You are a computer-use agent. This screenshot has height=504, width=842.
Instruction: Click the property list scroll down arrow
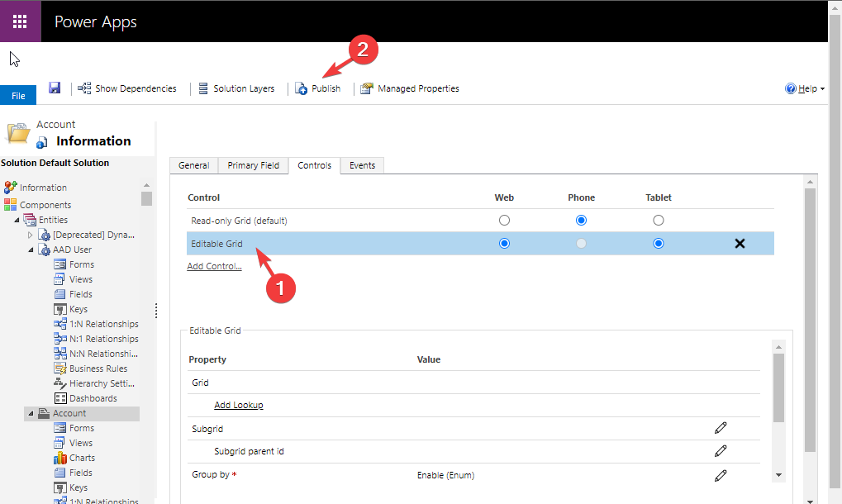click(x=778, y=475)
